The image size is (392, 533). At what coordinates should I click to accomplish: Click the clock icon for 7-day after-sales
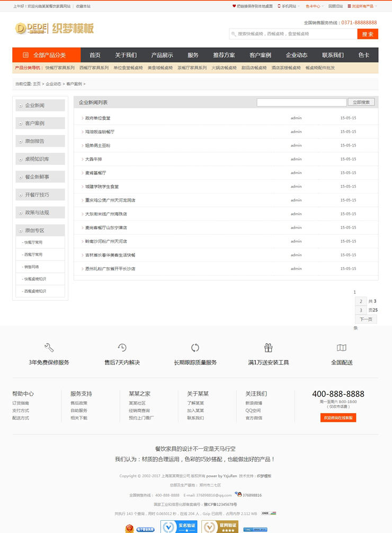(x=122, y=348)
